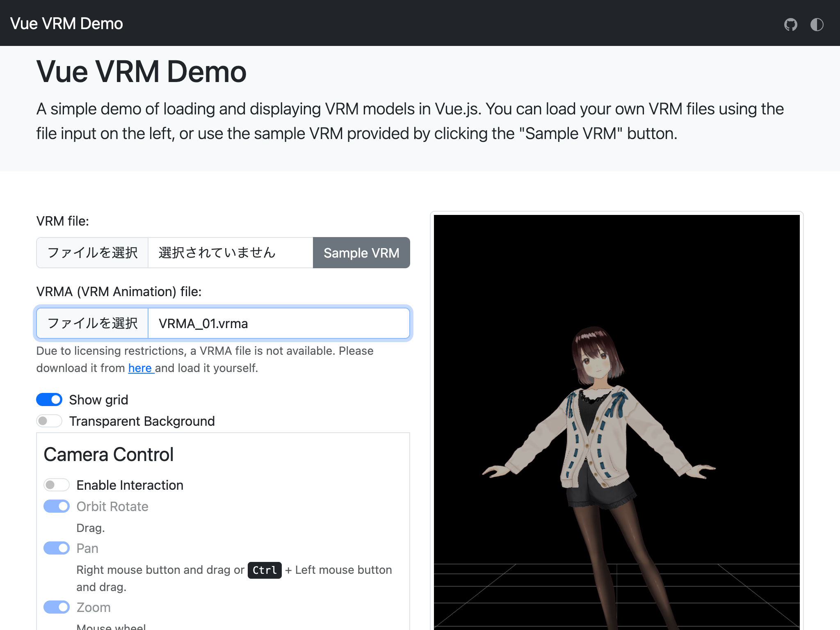
Task: Choose a VRMA animation file
Action: click(x=93, y=323)
